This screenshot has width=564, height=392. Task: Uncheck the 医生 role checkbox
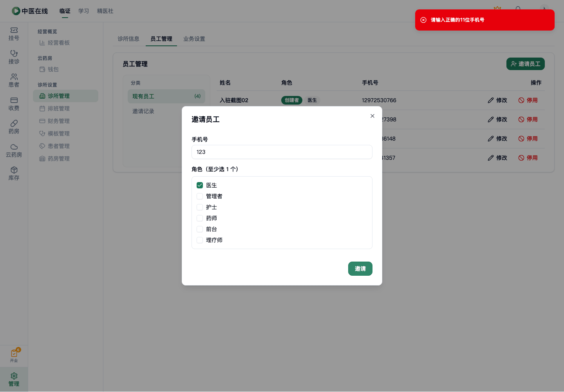point(200,185)
